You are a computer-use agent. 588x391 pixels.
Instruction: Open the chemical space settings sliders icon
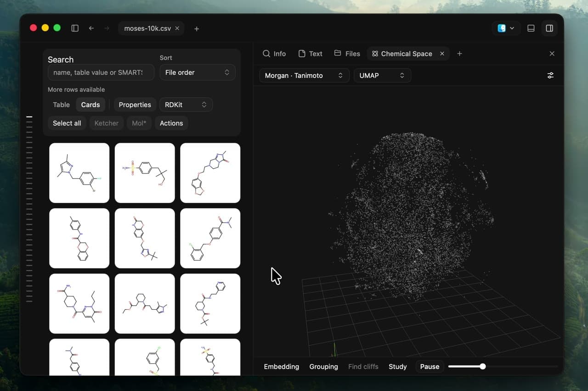pyautogui.click(x=550, y=75)
